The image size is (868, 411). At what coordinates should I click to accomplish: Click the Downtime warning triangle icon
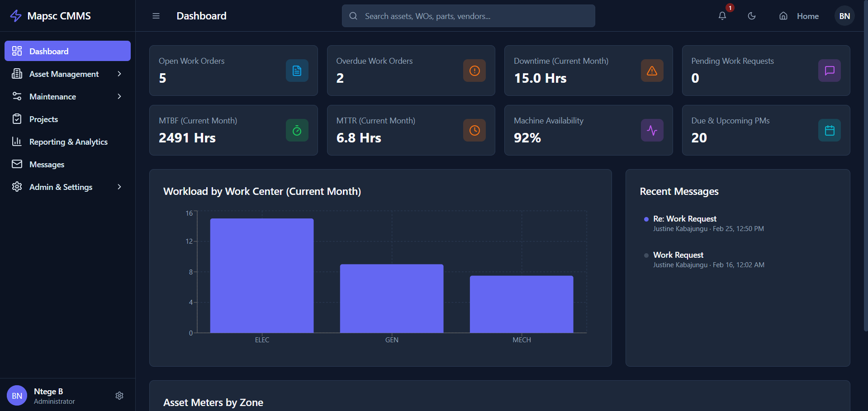coord(652,71)
